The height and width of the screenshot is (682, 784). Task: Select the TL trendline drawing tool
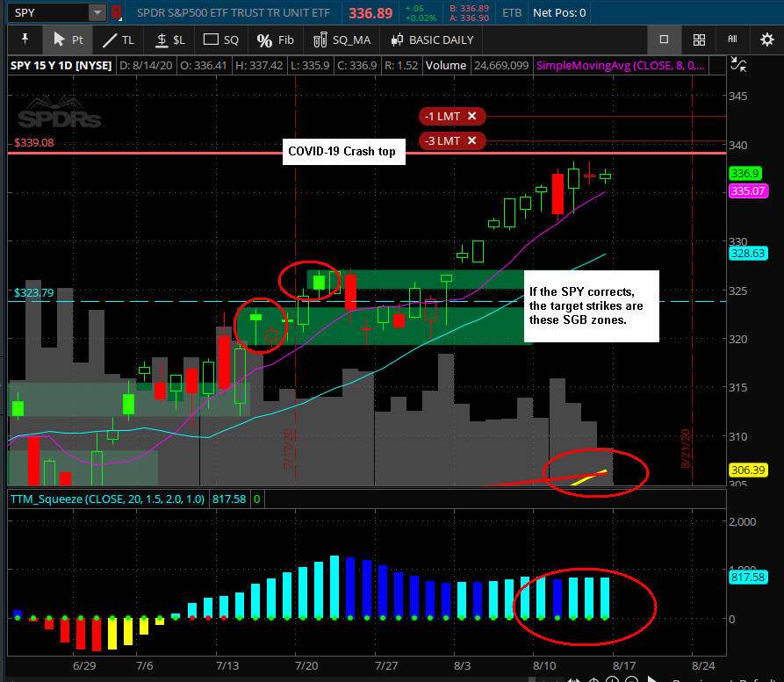[119, 40]
